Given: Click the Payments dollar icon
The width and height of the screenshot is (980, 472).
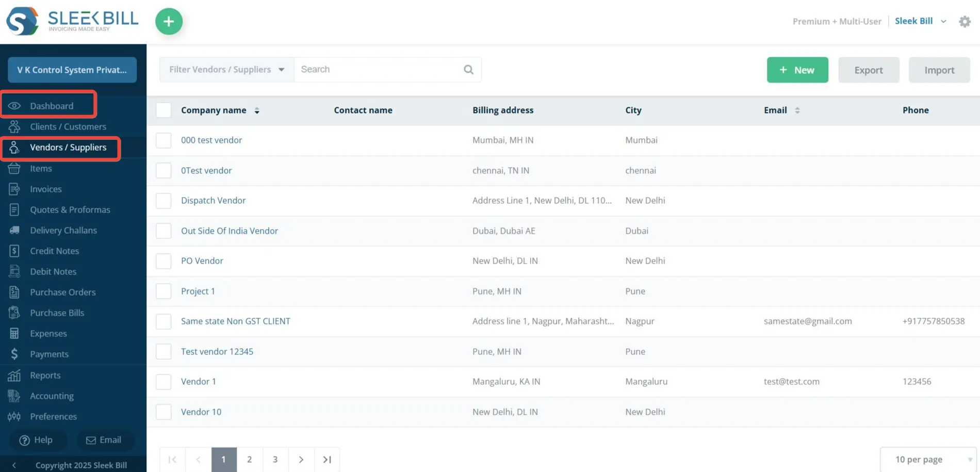Looking at the screenshot, I should 14,354.
